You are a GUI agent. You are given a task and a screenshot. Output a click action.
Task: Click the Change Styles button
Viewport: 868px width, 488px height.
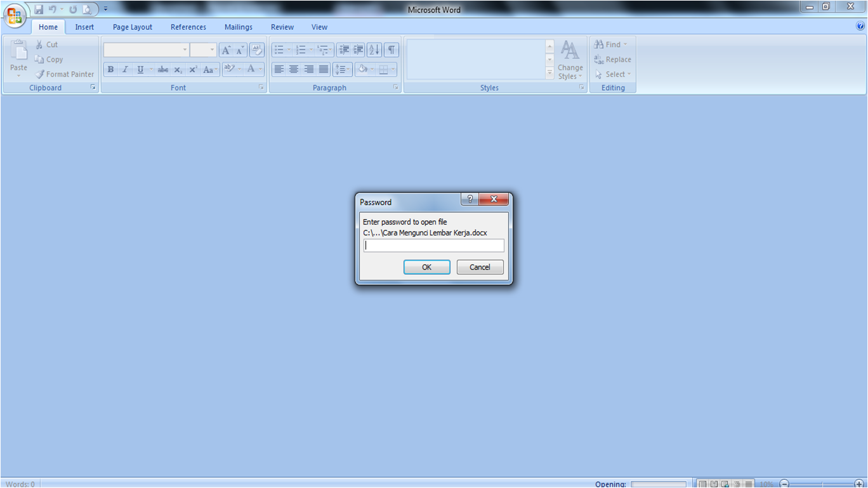tap(570, 60)
